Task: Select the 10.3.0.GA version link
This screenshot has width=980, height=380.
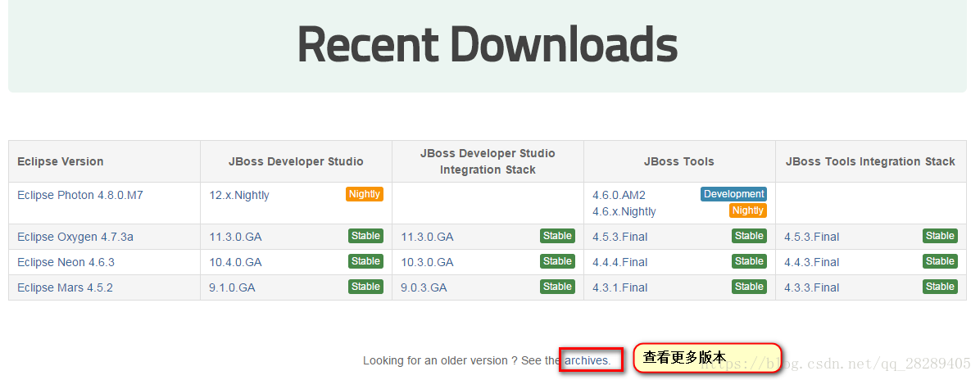Action: tap(427, 262)
